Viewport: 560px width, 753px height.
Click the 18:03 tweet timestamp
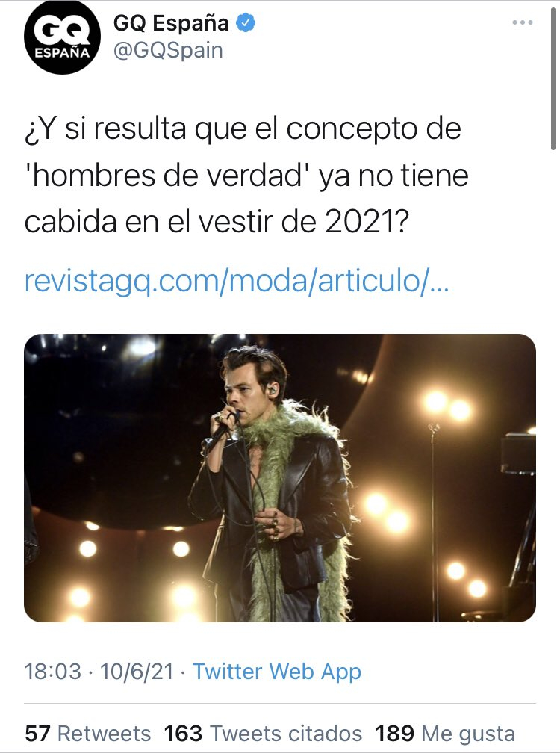coord(53,671)
